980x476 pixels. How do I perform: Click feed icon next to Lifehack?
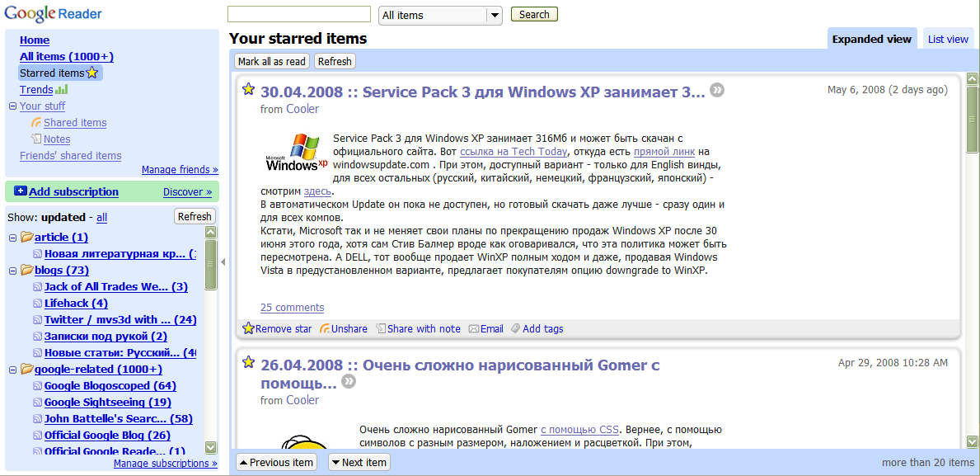pyautogui.click(x=37, y=304)
